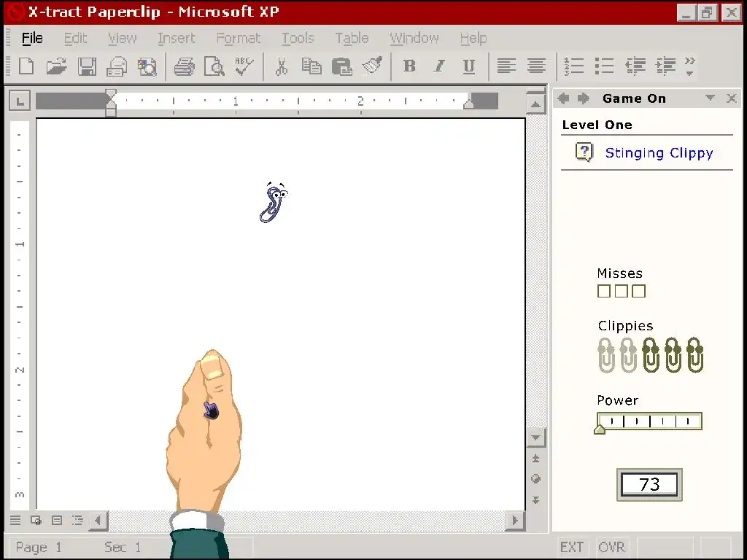
Task: Toggle Bold formatting
Action: (409, 66)
